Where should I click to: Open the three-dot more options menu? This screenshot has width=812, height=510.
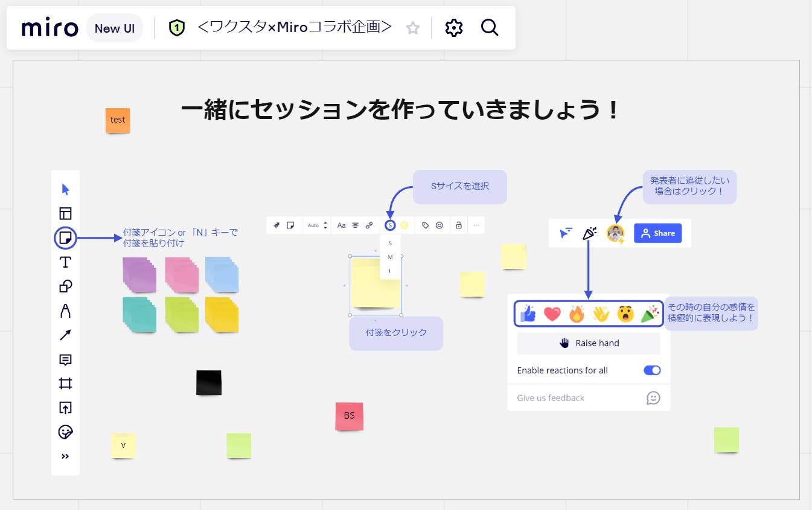(x=476, y=225)
